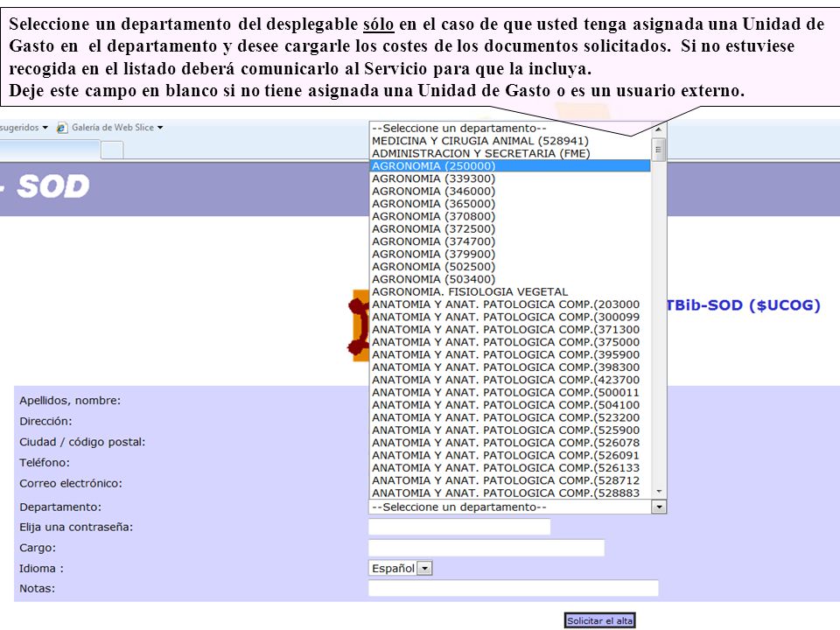
Task: Choose ANATOMIA Y ANAT. PATOLOGICA COMP.(371300
Action: [x=510, y=330]
